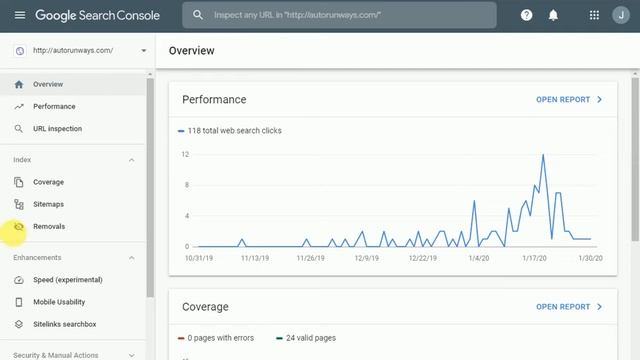The image size is (640, 360).
Task: Open URL inspection in the sidebar
Action: 73,129
